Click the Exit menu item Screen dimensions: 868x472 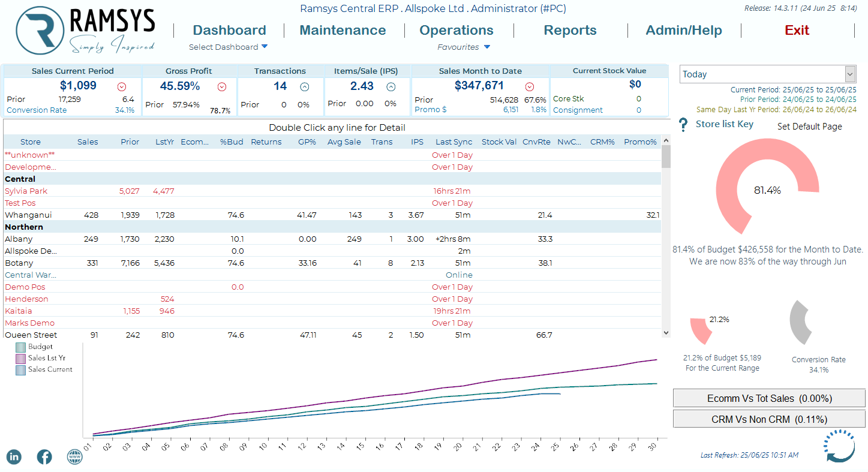click(x=797, y=30)
